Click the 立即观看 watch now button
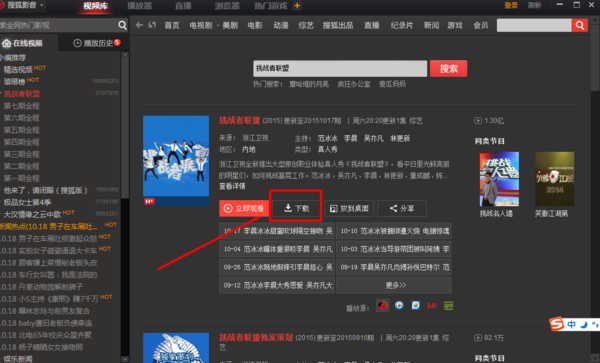Image resolution: width=600 pixels, height=363 pixels. pyautogui.click(x=244, y=208)
